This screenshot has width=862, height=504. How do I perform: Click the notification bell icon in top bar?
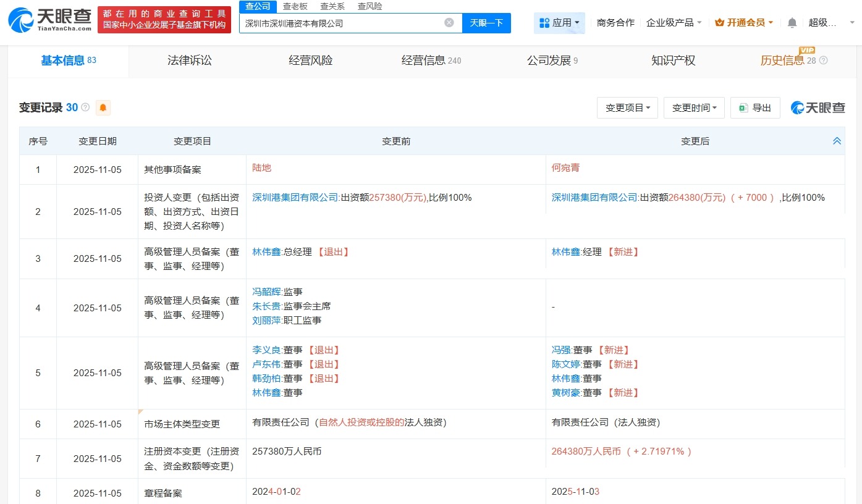(792, 22)
